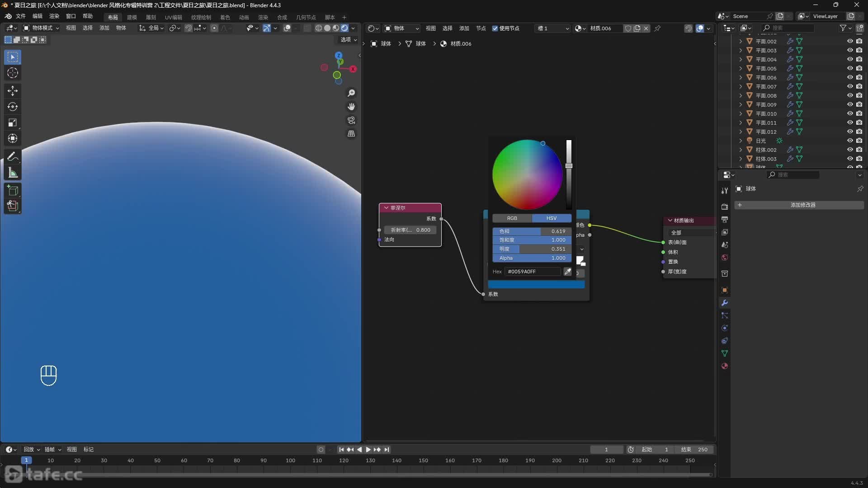This screenshot has height=488, width=868.
Task: Hide 平面.005 in viewport via eye icon
Action: tap(850, 68)
